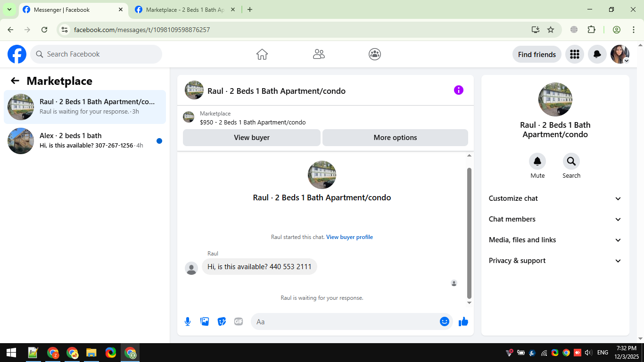Attach a photo using the image icon

pos(205,321)
